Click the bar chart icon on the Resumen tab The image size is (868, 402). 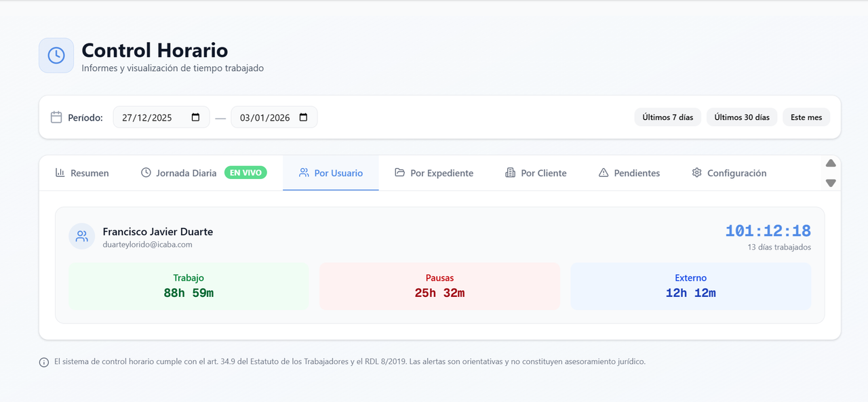[60, 173]
